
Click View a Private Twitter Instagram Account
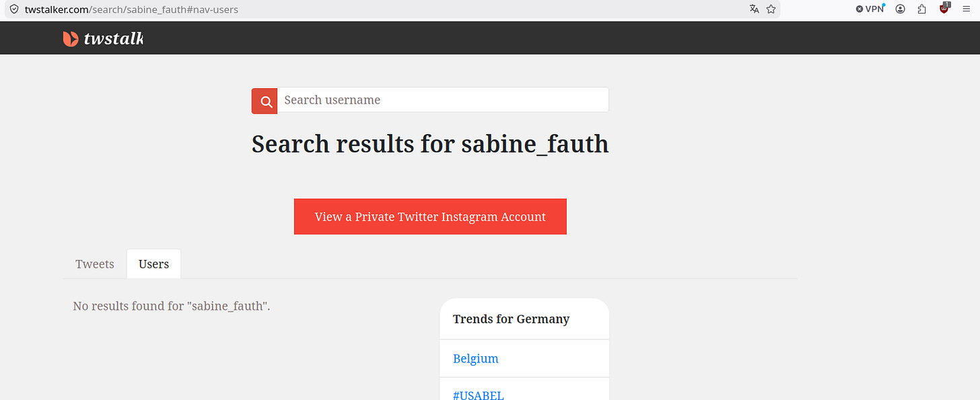[x=430, y=217]
